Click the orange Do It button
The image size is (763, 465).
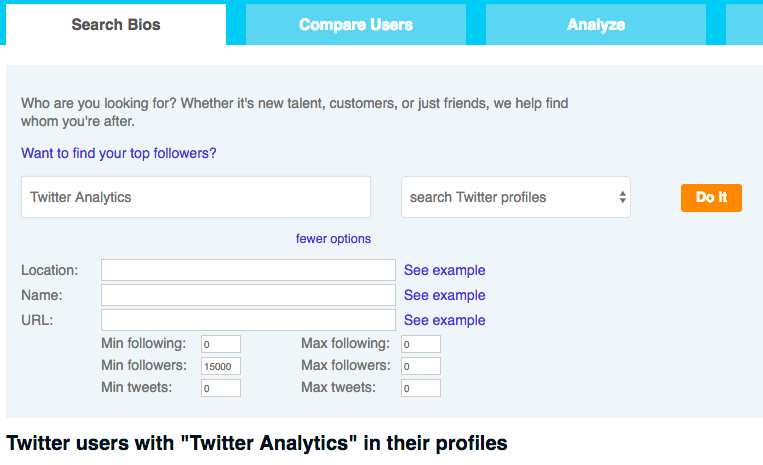711,197
